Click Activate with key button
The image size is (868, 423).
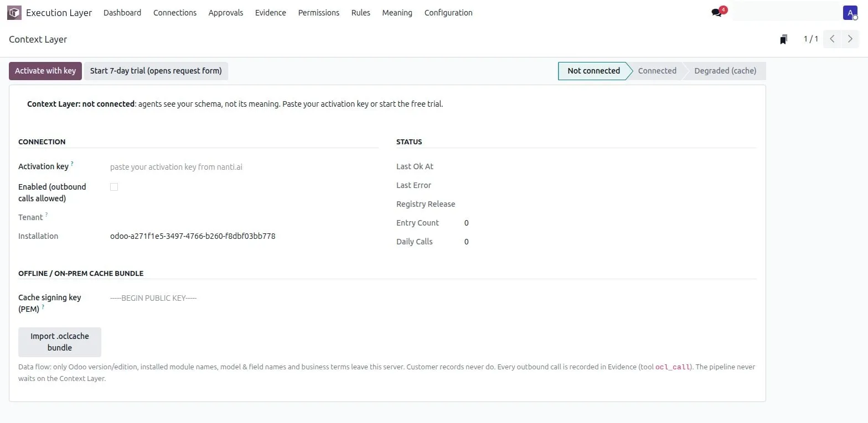[x=45, y=71]
